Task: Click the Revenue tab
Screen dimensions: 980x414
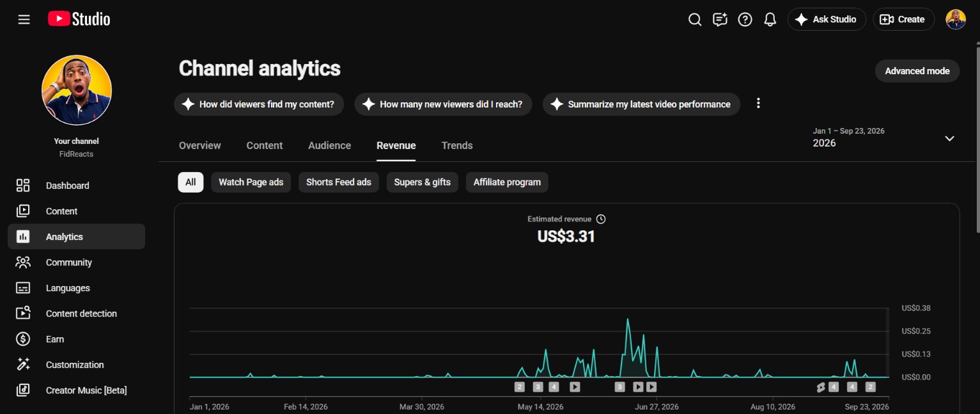Action: 396,145
